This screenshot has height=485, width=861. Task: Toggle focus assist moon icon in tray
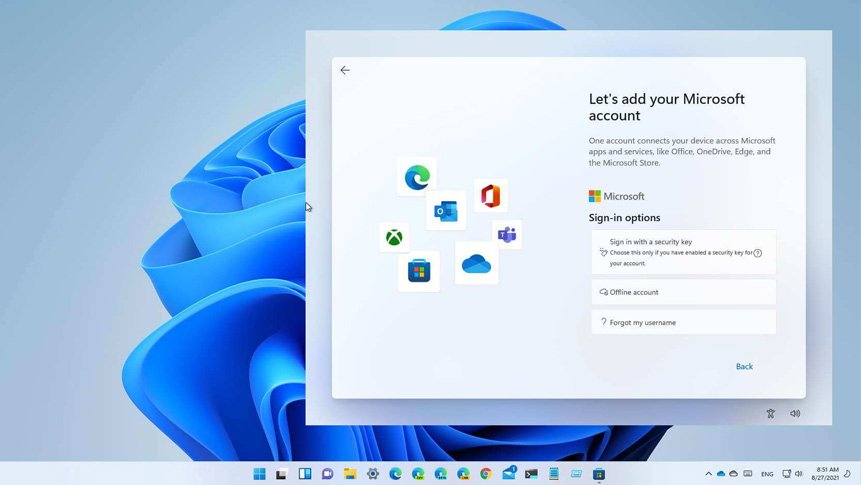coord(848,473)
